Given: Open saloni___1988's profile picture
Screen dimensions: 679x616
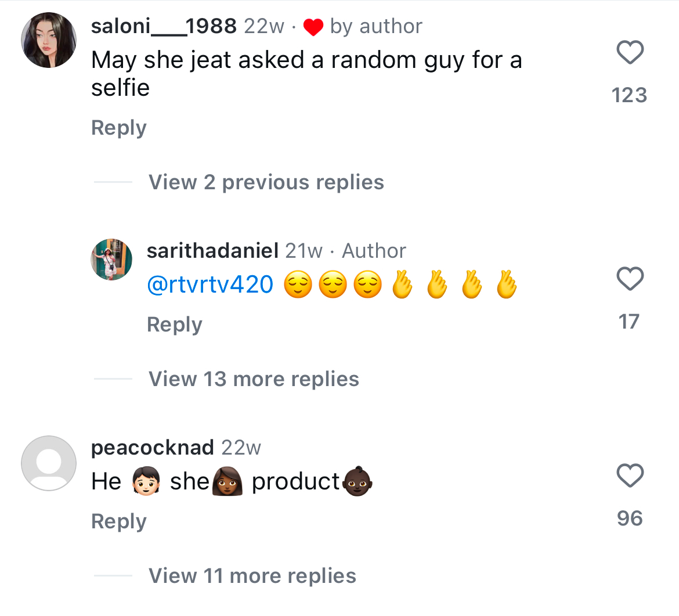Looking at the screenshot, I should click(x=49, y=40).
